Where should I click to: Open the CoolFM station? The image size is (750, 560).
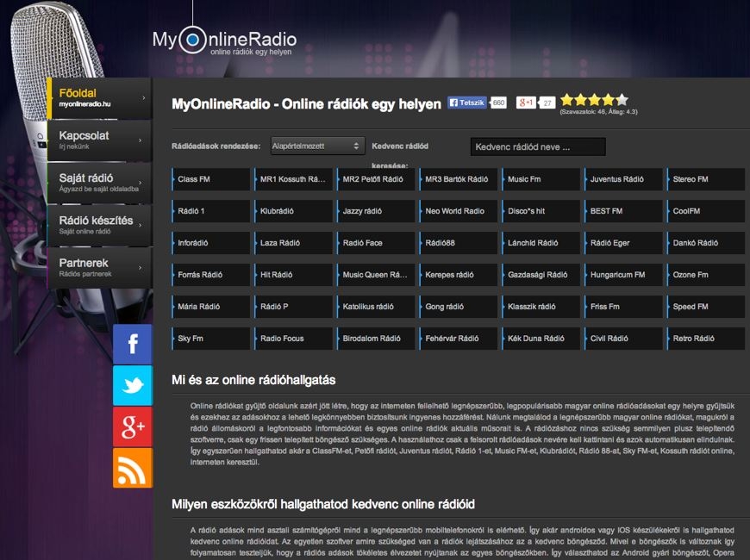706,211
